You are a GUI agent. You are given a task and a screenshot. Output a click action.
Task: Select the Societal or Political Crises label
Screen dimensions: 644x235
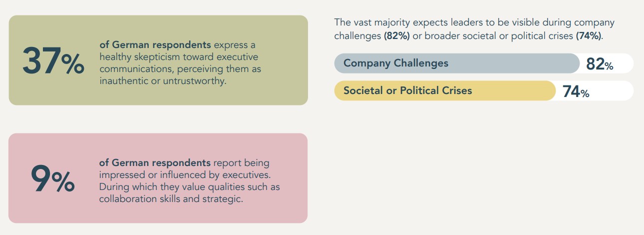pos(407,90)
